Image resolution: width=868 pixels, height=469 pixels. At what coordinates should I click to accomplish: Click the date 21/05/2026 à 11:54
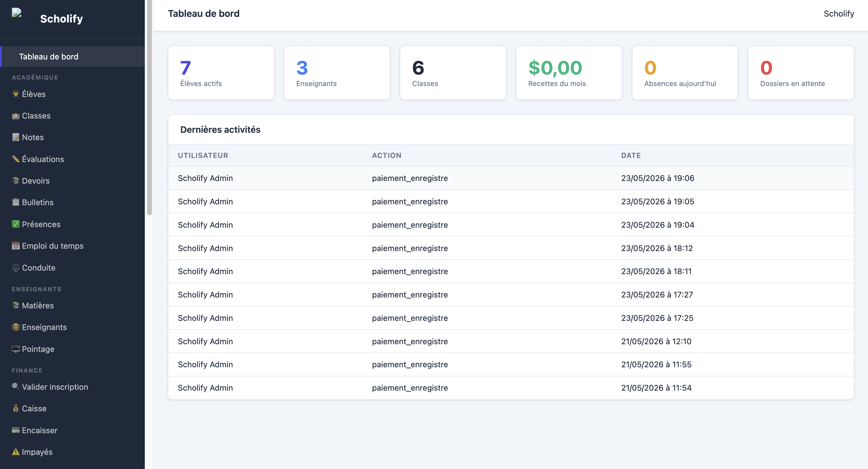[656, 388]
